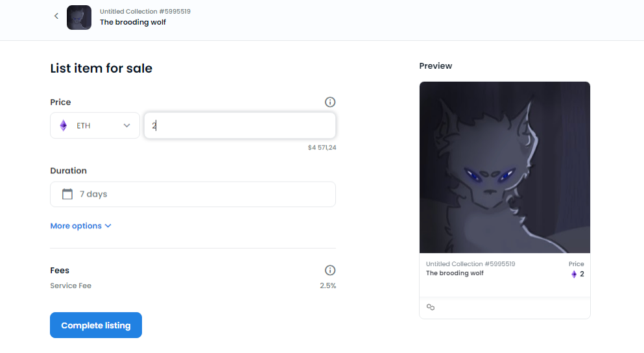The width and height of the screenshot is (644, 353).
Task: Focus the price amount input field
Action: [240, 126]
